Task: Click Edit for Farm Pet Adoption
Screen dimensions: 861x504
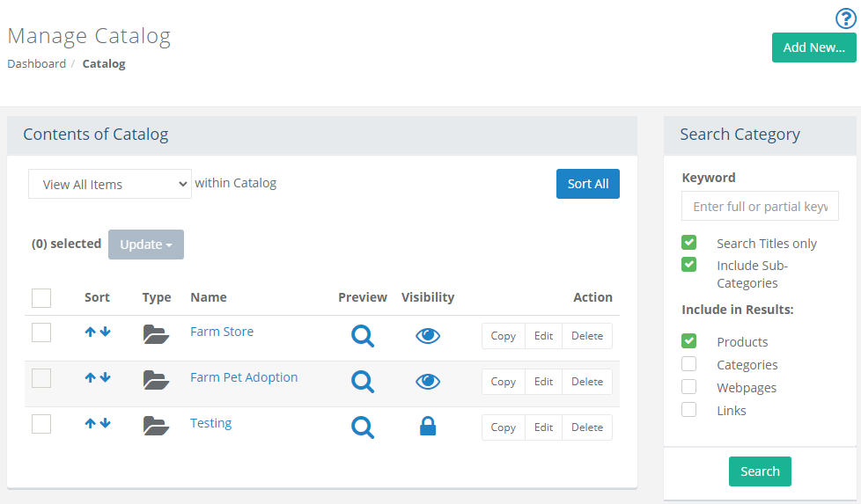Action: click(x=543, y=382)
